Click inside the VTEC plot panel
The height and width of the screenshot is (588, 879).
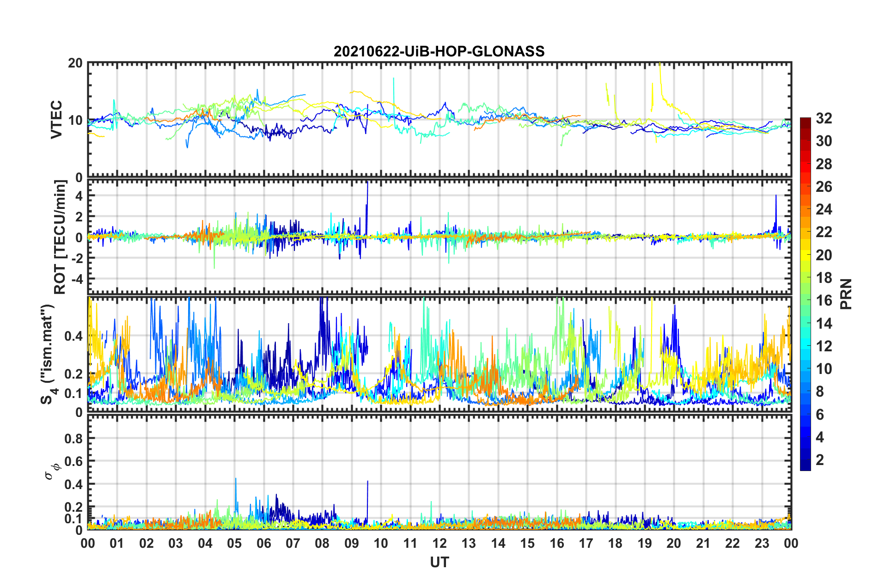click(439, 120)
